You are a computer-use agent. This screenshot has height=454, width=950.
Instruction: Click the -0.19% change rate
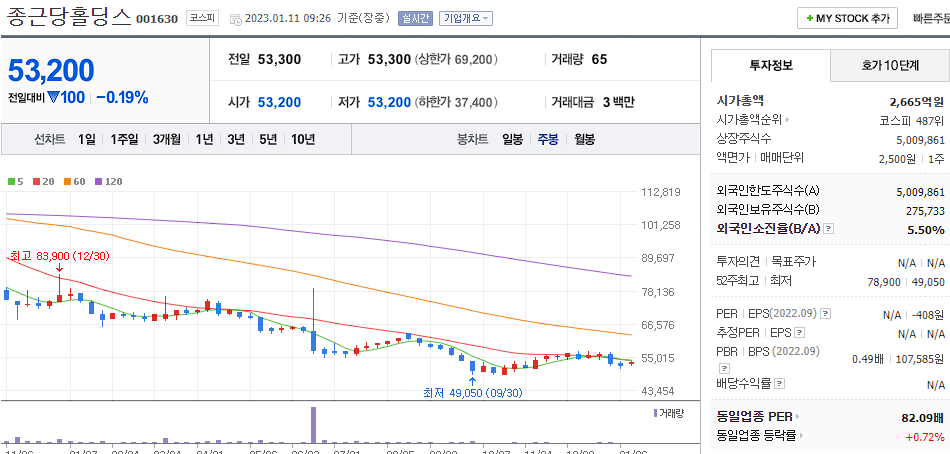(122, 98)
